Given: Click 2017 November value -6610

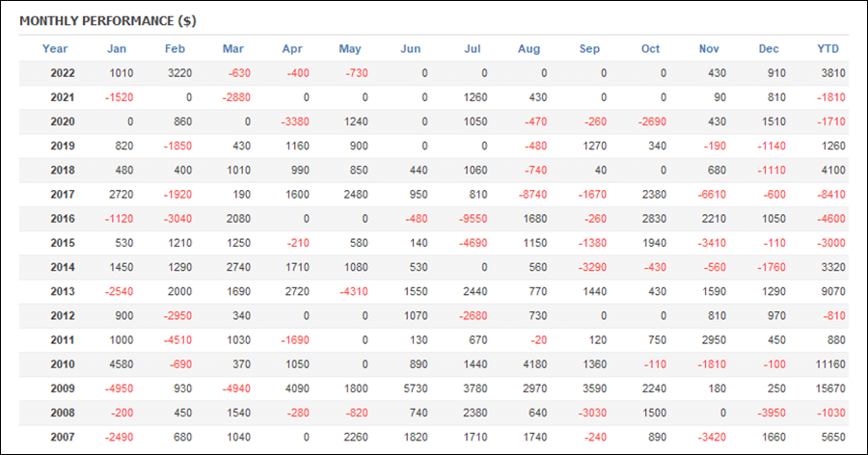Looking at the screenshot, I should [x=712, y=195].
